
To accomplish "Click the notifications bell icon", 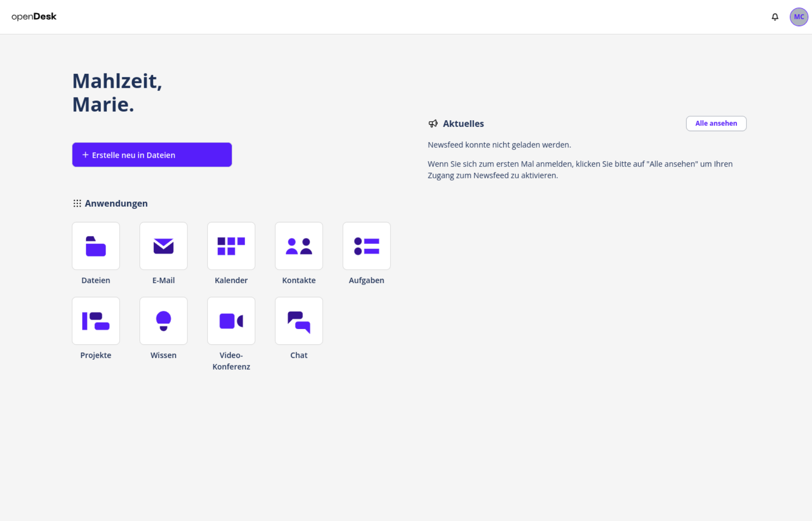I will pyautogui.click(x=775, y=17).
